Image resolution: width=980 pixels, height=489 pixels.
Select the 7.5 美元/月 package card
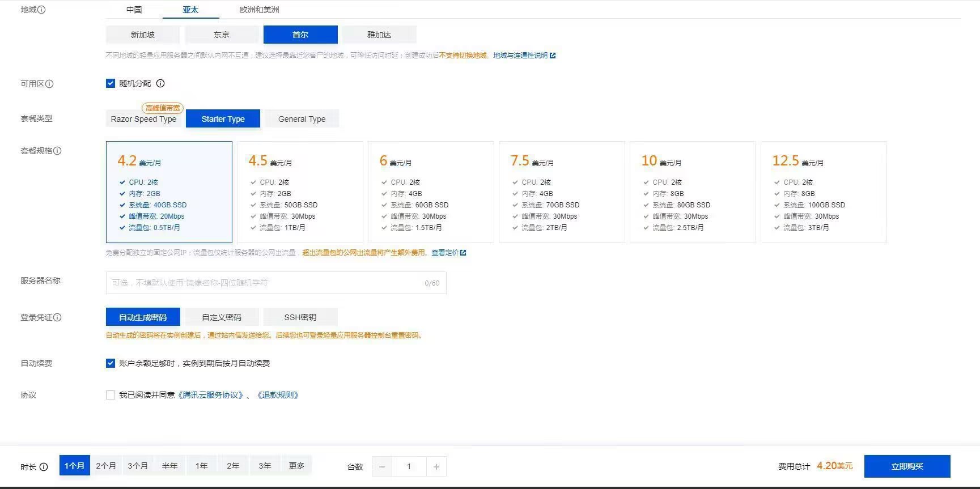click(561, 192)
